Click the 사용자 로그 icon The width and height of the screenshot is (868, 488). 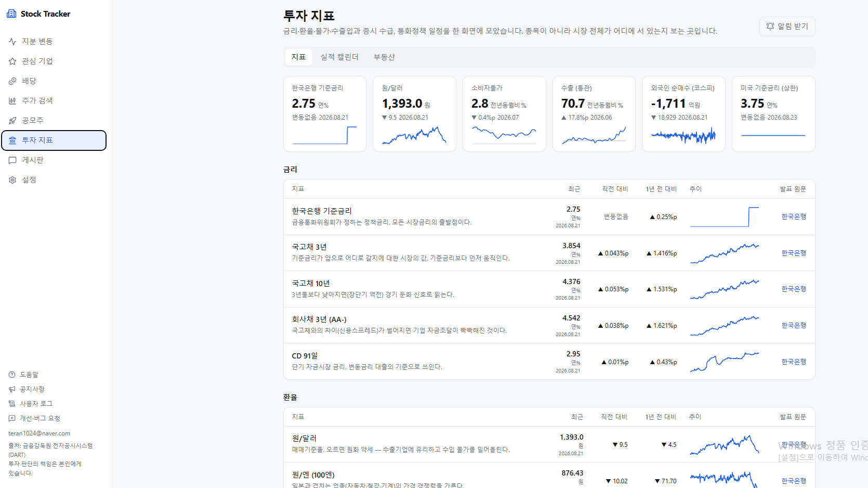(x=12, y=404)
